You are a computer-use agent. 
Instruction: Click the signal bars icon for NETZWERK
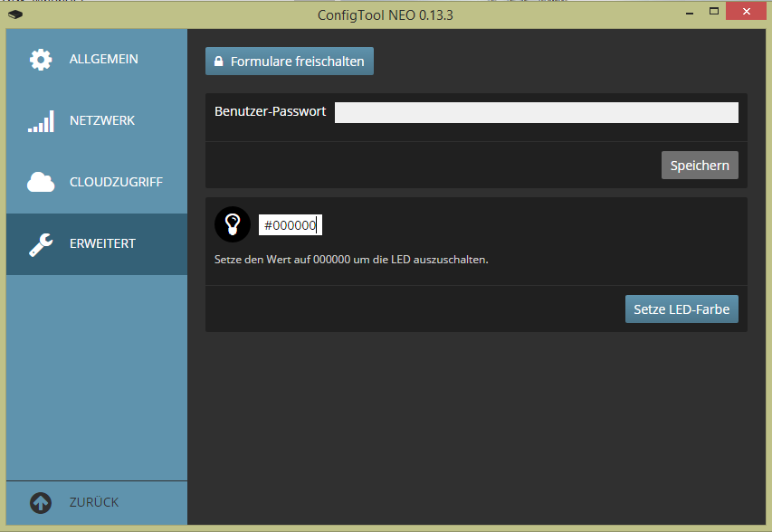point(41,121)
